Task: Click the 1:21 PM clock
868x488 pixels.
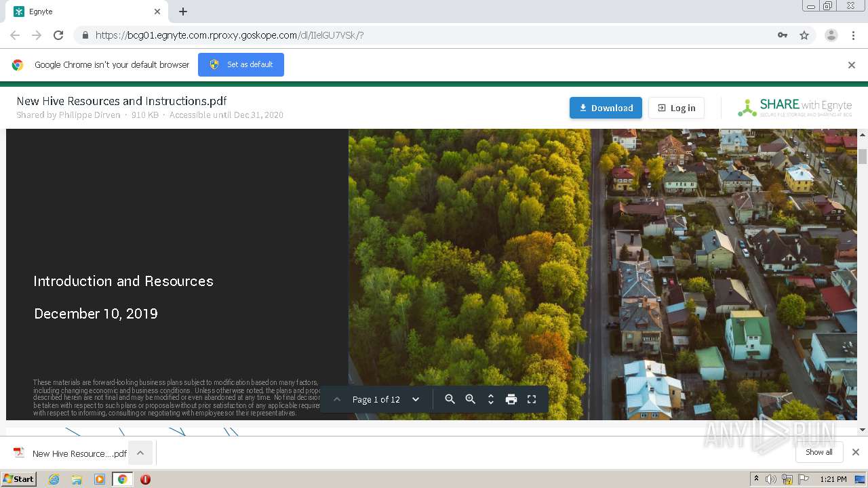Action: (x=833, y=479)
